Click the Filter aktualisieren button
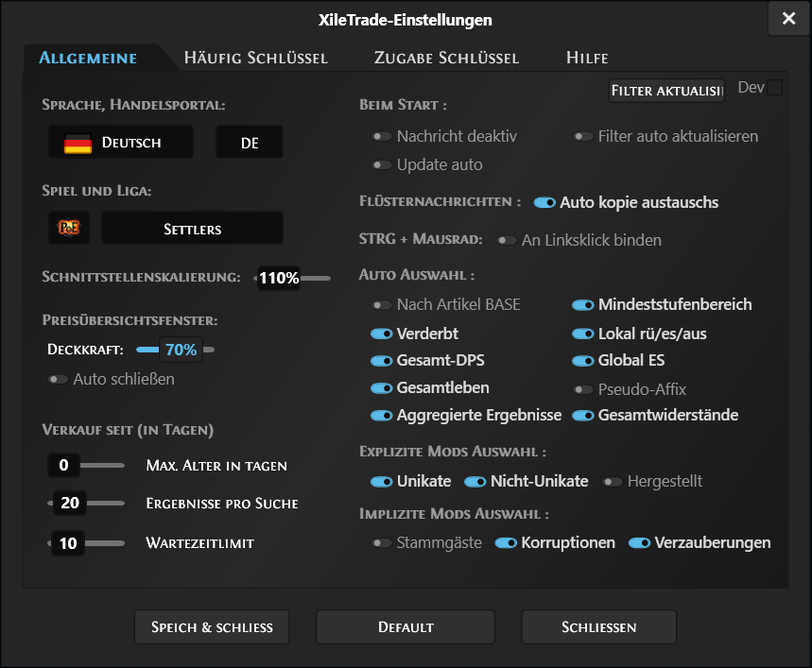The image size is (812, 668). click(x=666, y=91)
